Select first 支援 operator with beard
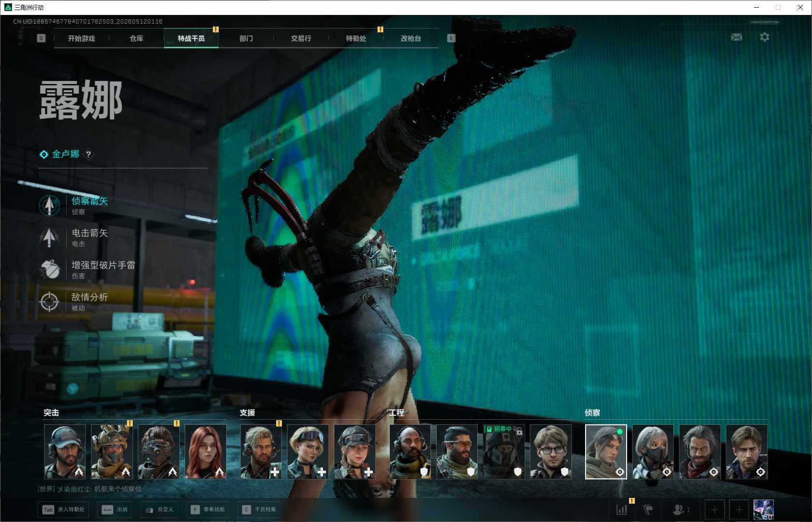812x522 pixels. tap(261, 452)
